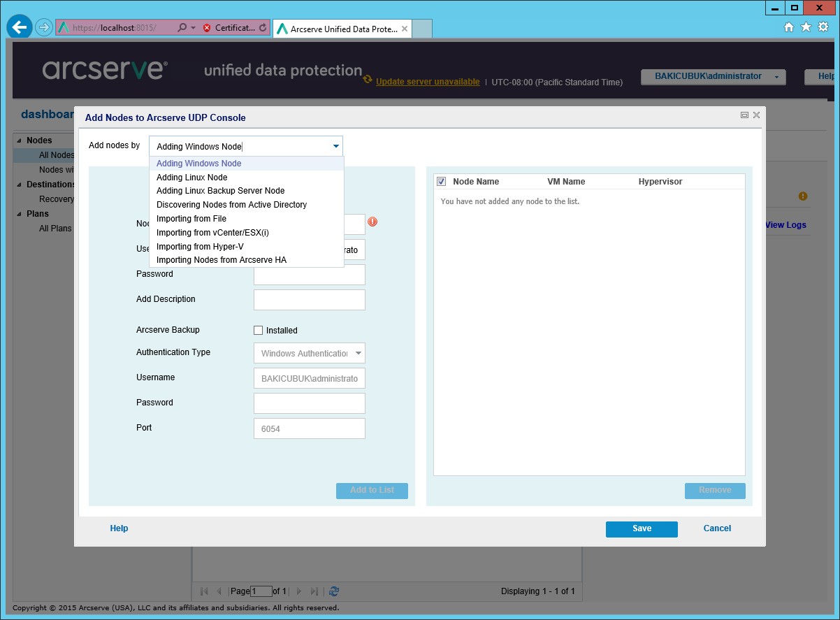Image resolution: width=840 pixels, height=620 pixels.
Task: Click the orange warning icon on right panel
Action: [x=803, y=196]
